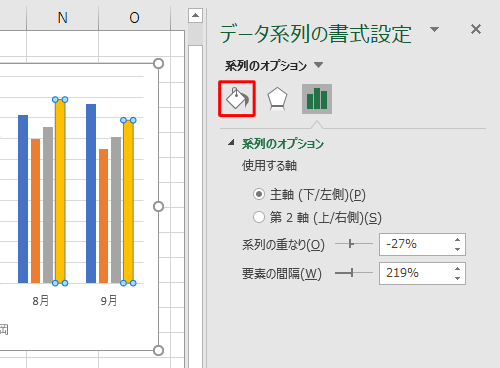Click the gray bar for 9月
500x368 pixels.
(x=116, y=210)
